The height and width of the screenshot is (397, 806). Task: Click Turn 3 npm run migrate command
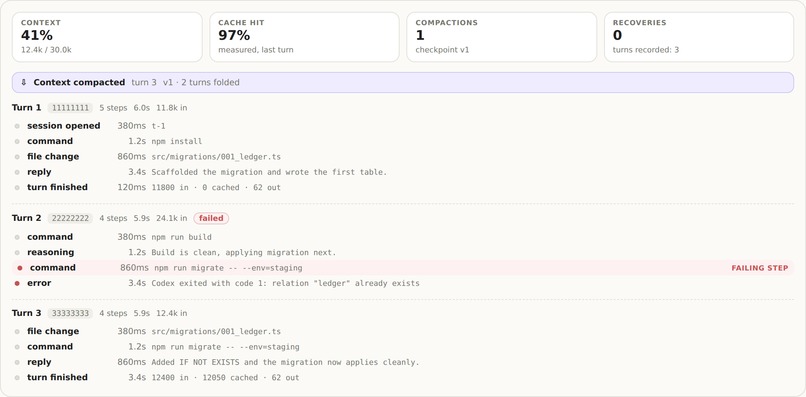[x=225, y=347]
